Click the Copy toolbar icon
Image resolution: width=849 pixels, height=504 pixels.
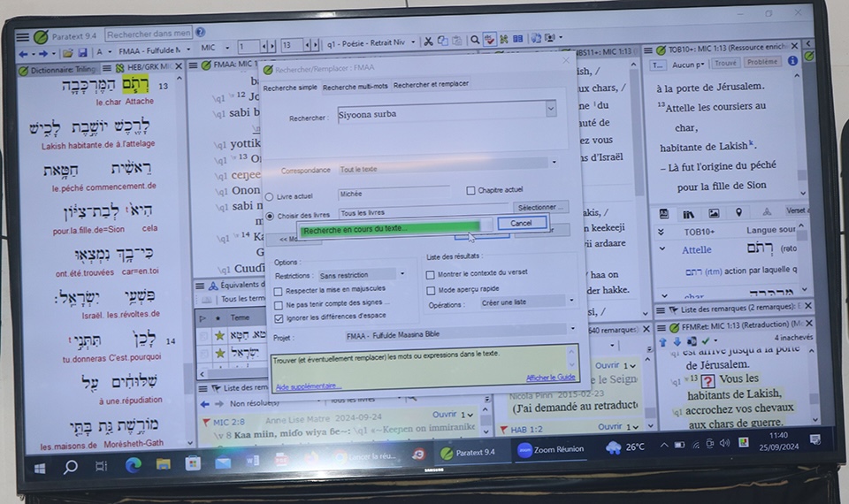[x=442, y=41]
